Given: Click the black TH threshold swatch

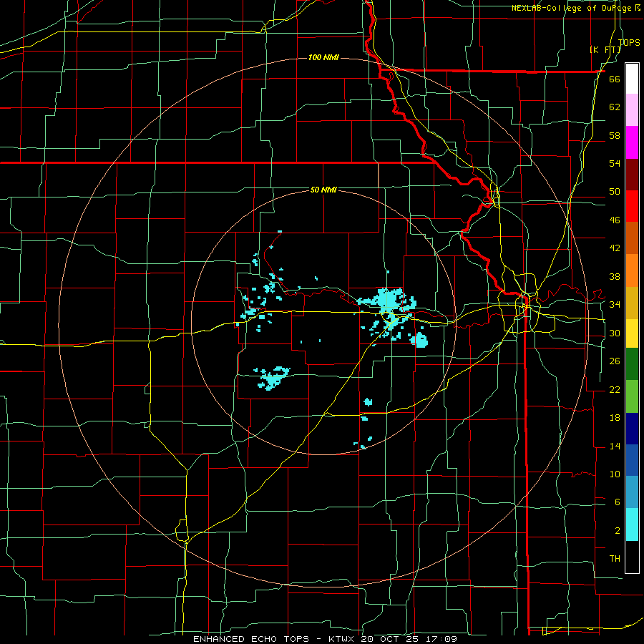Looking at the screenshot, I should click(632, 557).
